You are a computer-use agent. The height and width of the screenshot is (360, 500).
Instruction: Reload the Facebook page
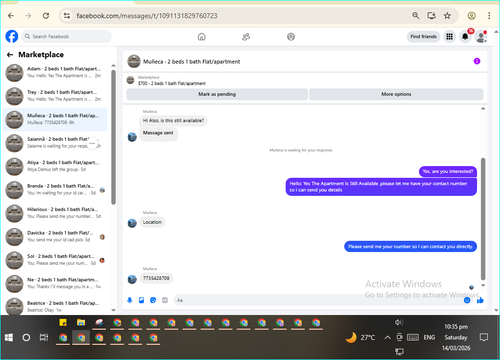pyautogui.click(x=46, y=16)
